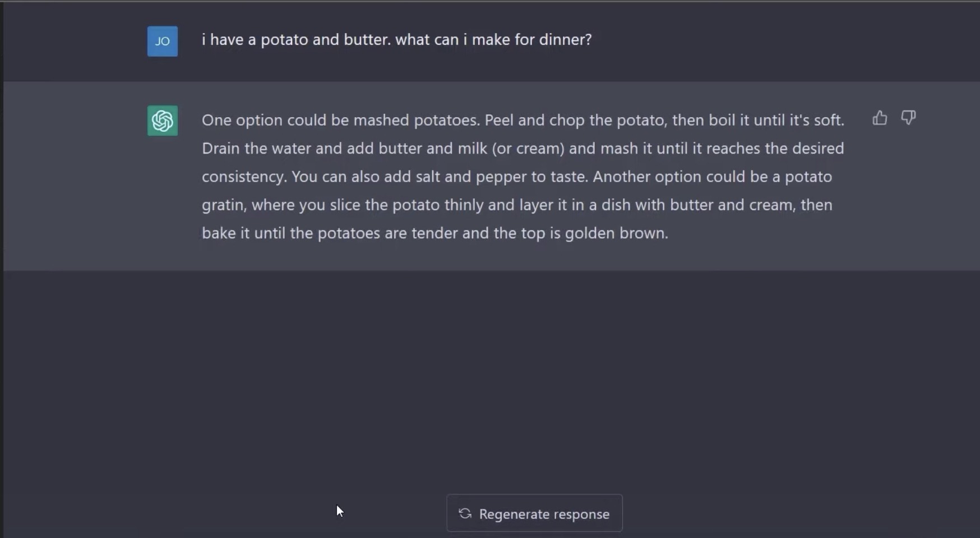
Task: Click the circular arrows regenerate icon
Action: pyautogui.click(x=465, y=513)
